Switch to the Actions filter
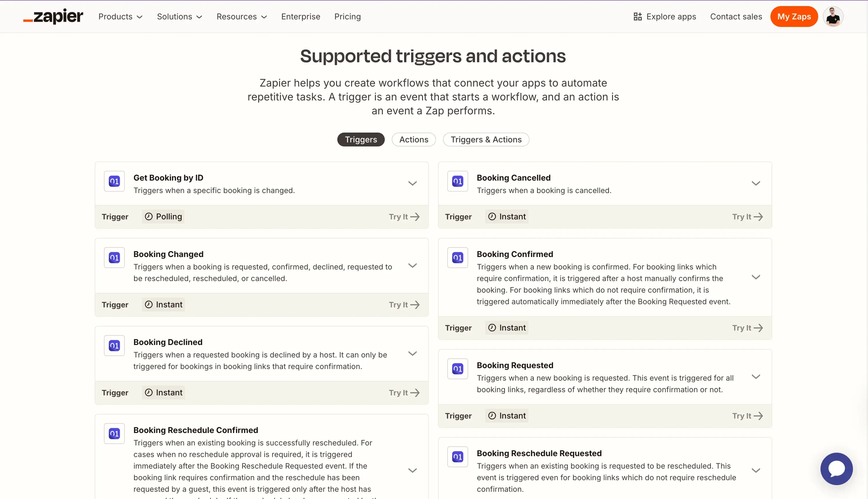The width and height of the screenshot is (868, 499). (x=413, y=140)
